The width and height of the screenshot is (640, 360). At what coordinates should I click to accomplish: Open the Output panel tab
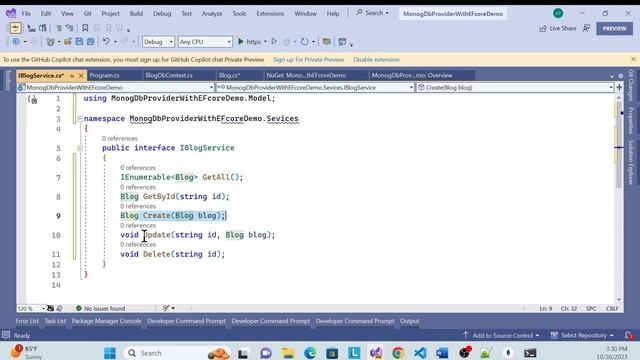tap(409, 321)
